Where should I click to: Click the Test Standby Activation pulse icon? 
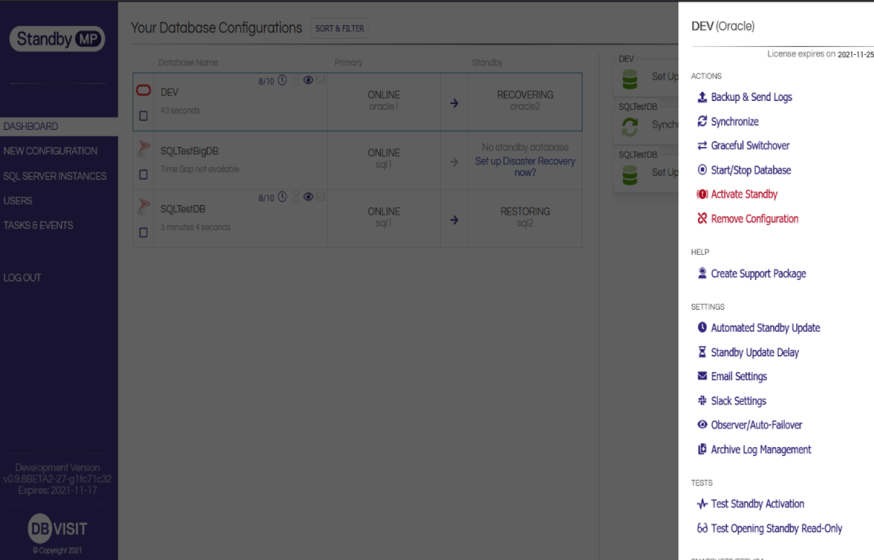click(702, 504)
